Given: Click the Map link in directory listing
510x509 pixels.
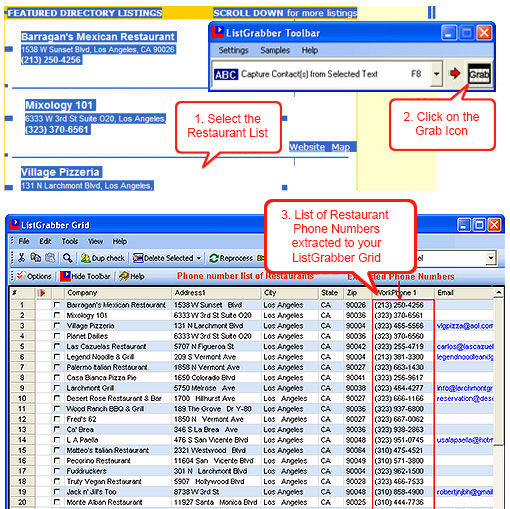Looking at the screenshot, I should point(341,147).
